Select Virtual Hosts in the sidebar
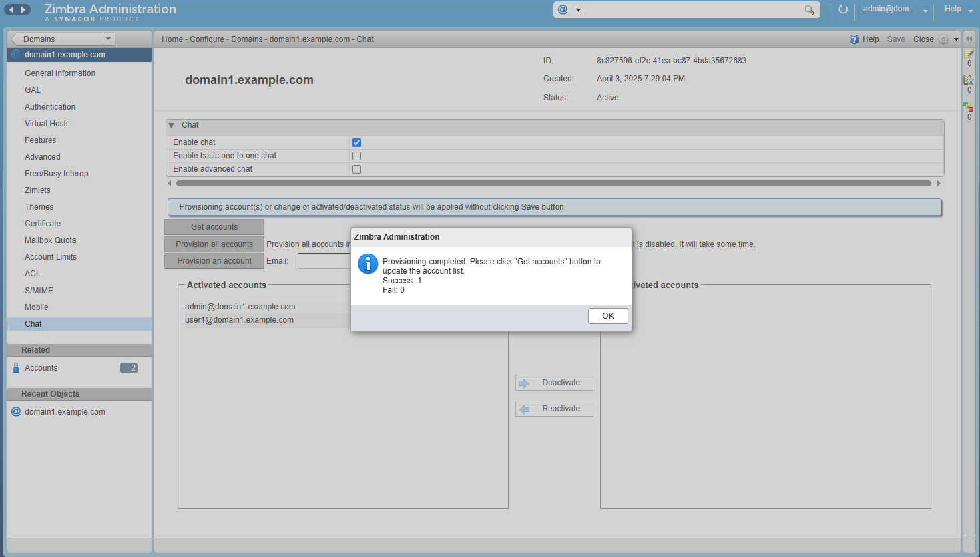This screenshot has width=980, height=557. pyautogui.click(x=47, y=124)
